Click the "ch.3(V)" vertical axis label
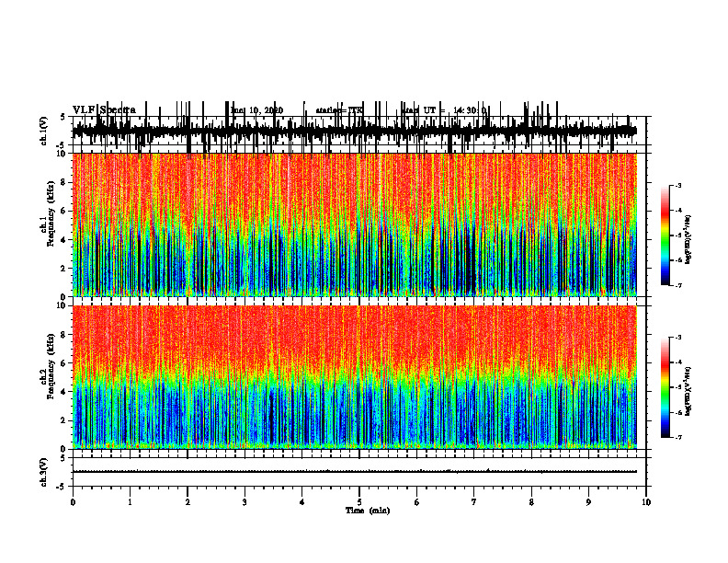 43,472
